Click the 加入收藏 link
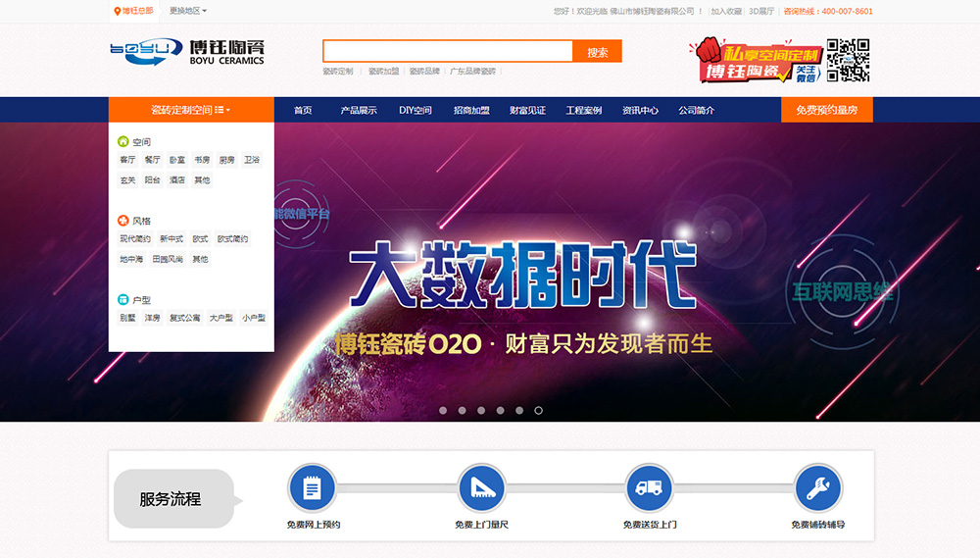The width and height of the screenshot is (980, 558). click(x=725, y=11)
